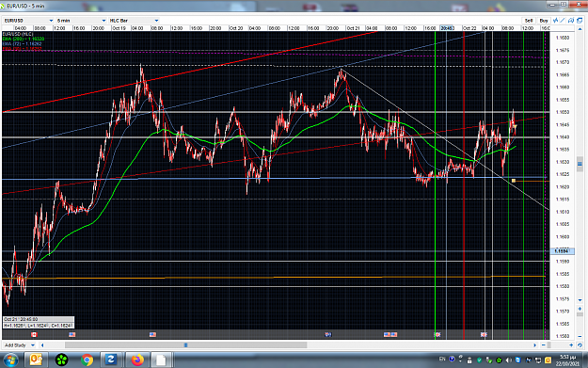Open Firefox from the taskbar

pyautogui.click(x=137, y=360)
